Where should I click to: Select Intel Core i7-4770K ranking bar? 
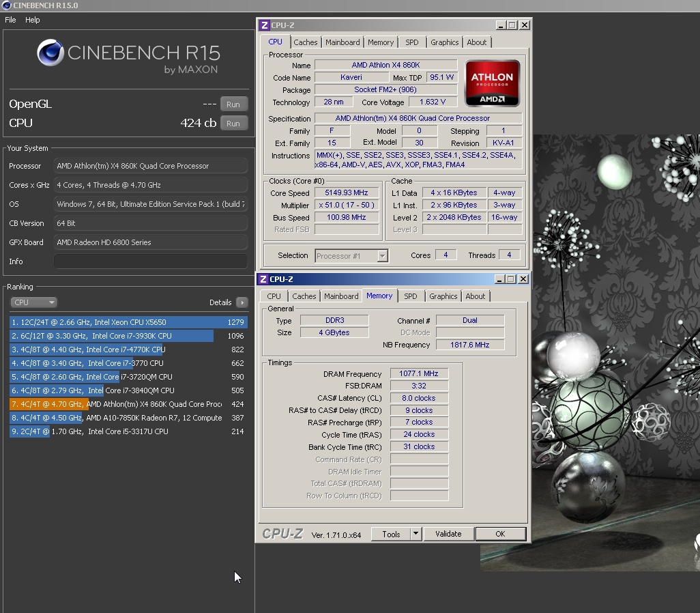coord(128,350)
